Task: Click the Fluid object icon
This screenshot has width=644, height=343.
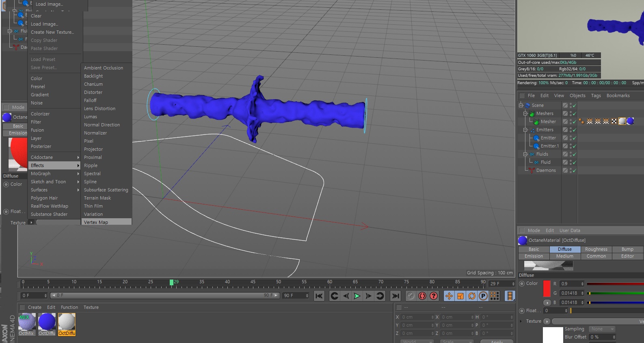Action: tap(536, 162)
